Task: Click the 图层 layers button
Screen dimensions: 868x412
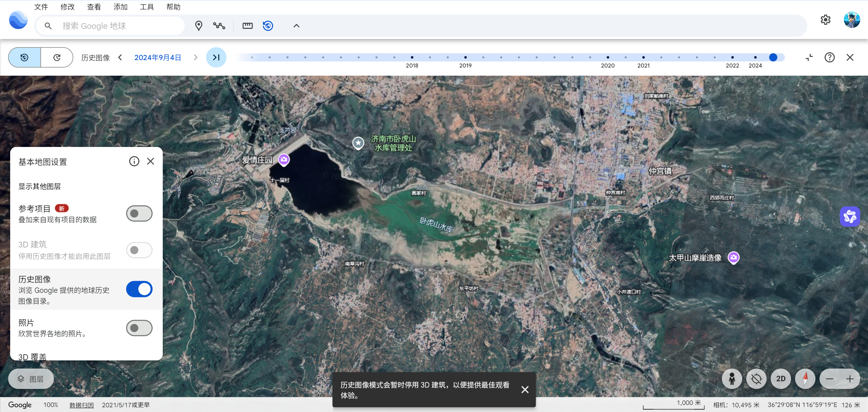Action: coord(31,379)
